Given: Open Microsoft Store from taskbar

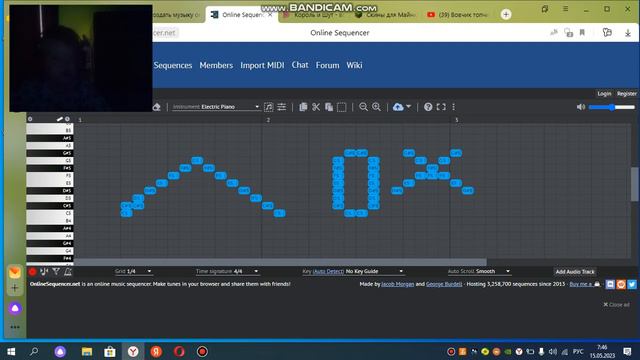Looking at the screenshot, I should coord(109,351).
